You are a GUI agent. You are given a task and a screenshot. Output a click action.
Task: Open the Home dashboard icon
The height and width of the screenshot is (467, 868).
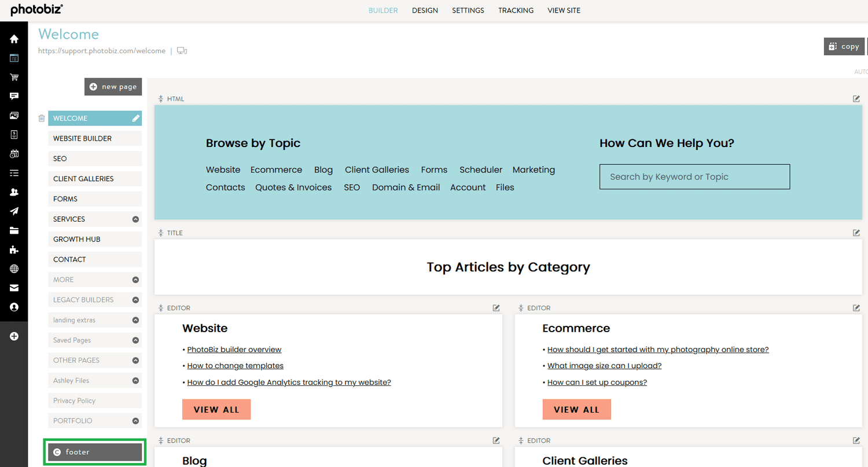14,39
